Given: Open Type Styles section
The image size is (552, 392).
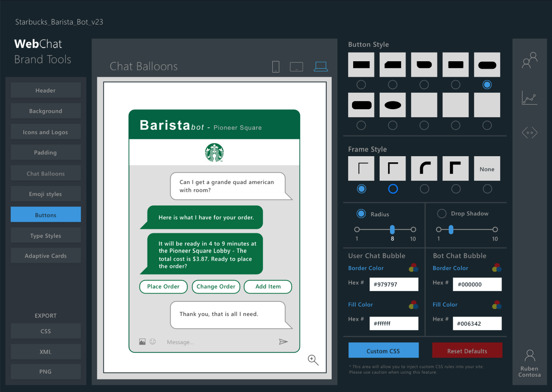Looking at the screenshot, I should pos(46,235).
